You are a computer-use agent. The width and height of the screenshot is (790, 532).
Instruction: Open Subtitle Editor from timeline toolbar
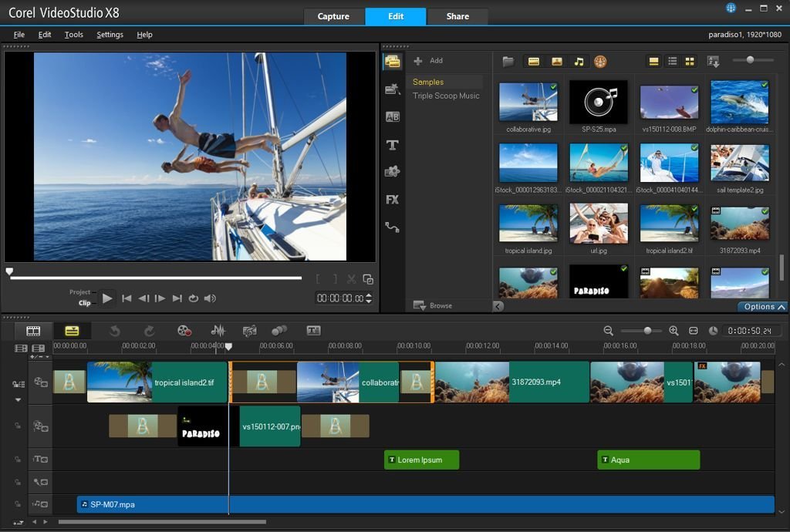tap(312, 330)
